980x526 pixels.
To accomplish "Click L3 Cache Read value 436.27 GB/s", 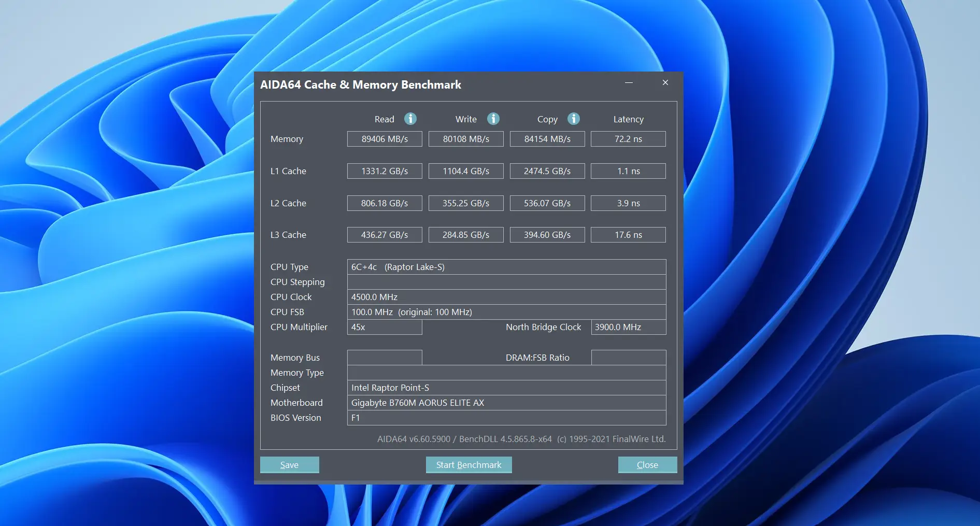I will click(x=385, y=235).
